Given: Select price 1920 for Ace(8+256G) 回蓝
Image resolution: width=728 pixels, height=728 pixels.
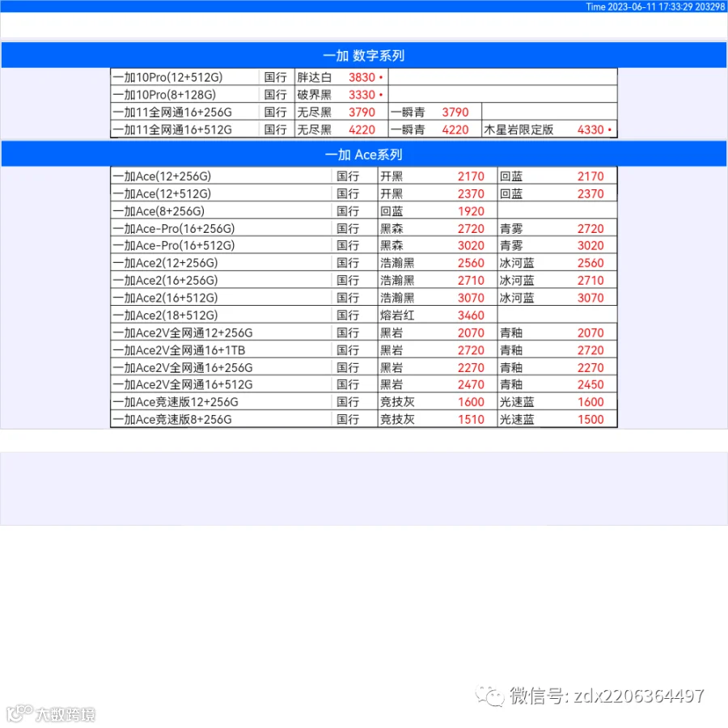Looking at the screenshot, I should [x=471, y=211].
